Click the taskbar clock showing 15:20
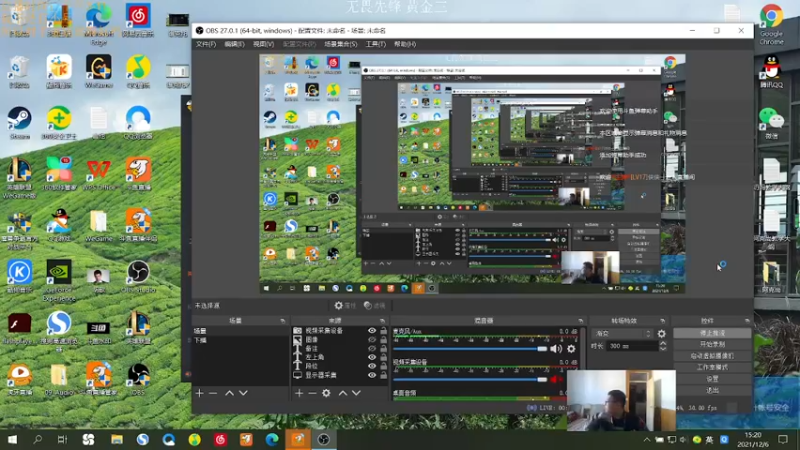Screen dimensions: 800x450 [x=753, y=439]
